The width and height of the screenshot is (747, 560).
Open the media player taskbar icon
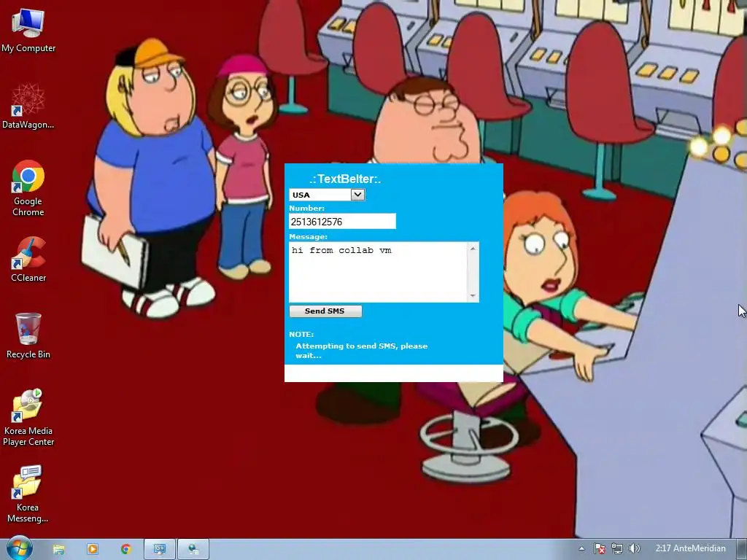coord(93,550)
